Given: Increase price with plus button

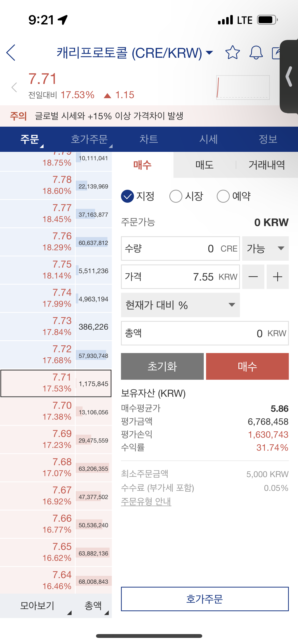Looking at the screenshot, I should click(x=278, y=277).
